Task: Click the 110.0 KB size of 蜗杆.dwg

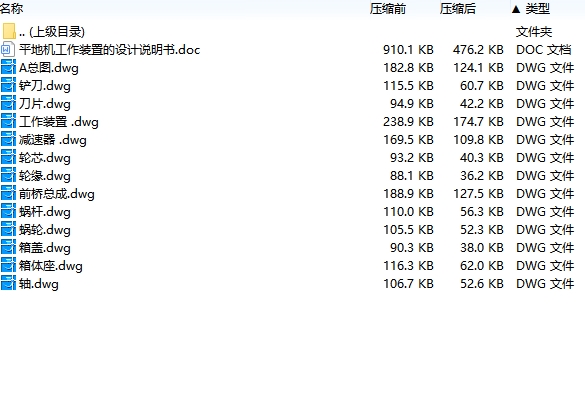Action: [x=408, y=212]
